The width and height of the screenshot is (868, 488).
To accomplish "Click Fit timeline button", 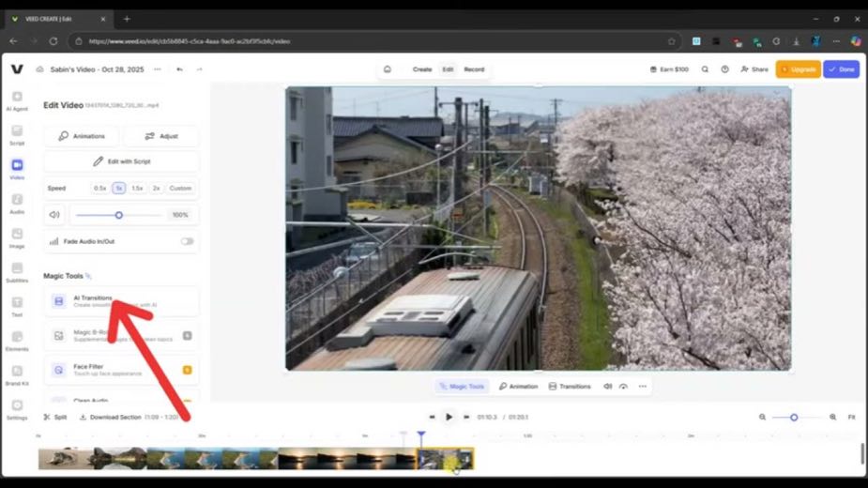I will click(x=851, y=417).
